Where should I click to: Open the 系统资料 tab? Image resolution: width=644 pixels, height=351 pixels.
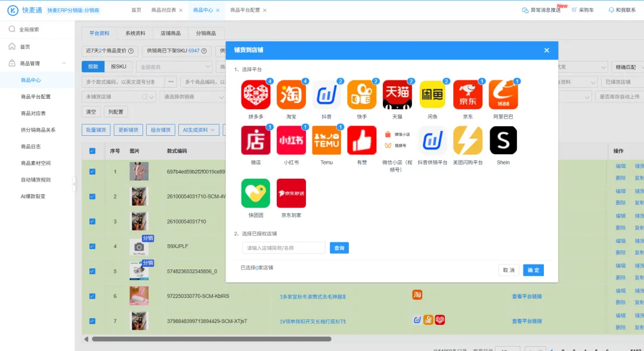[135, 33]
